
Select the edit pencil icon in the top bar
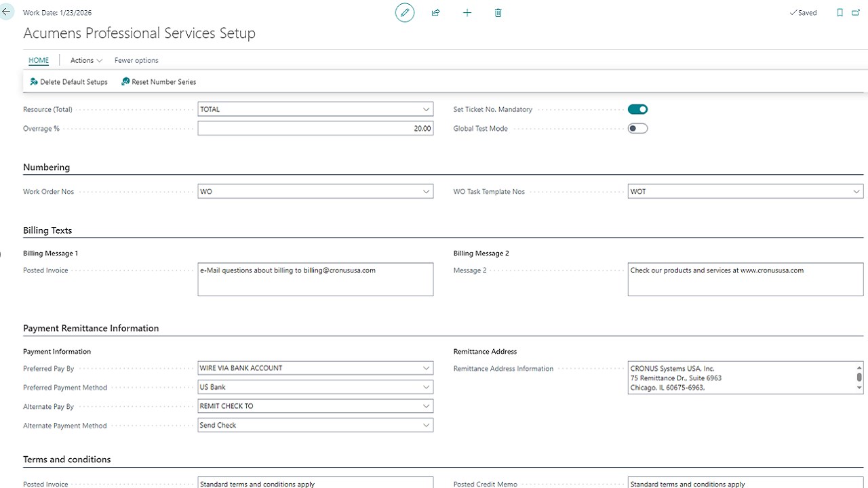tap(404, 12)
